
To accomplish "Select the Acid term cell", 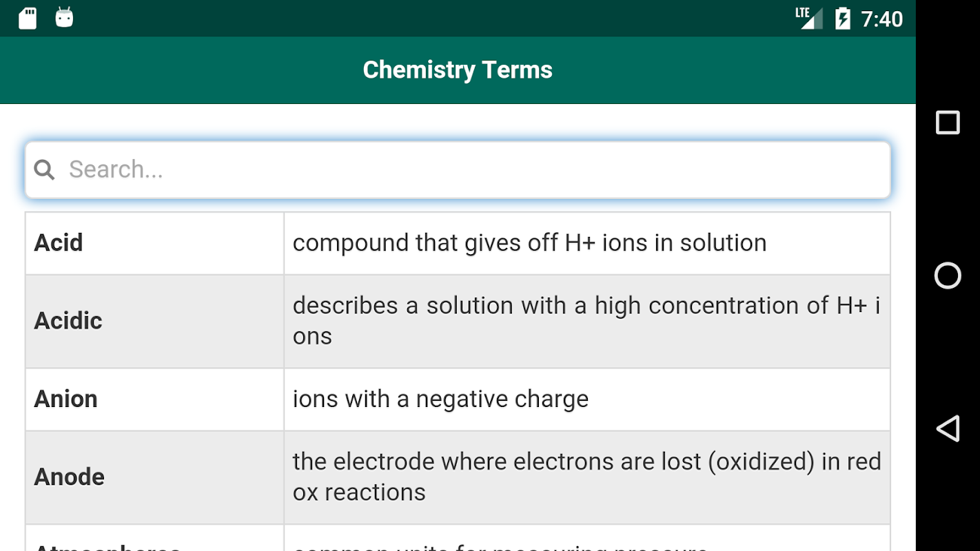I will click(154, 243).
